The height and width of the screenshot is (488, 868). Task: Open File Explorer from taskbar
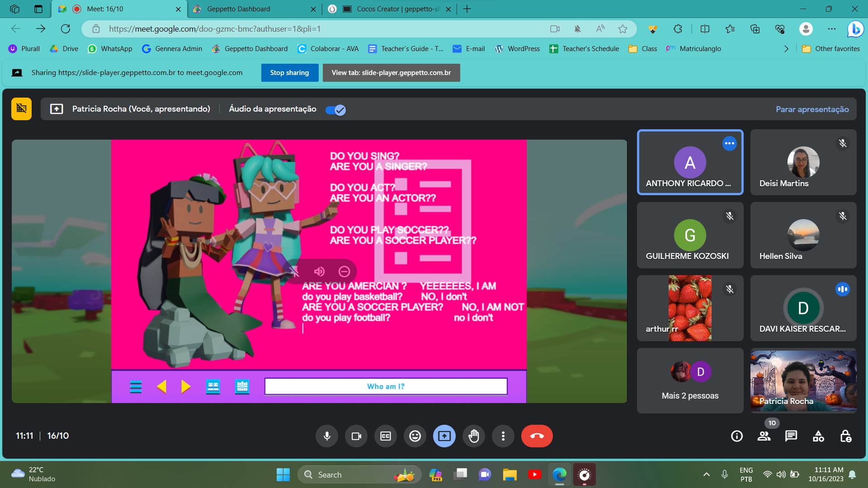[x=509, y=474]
